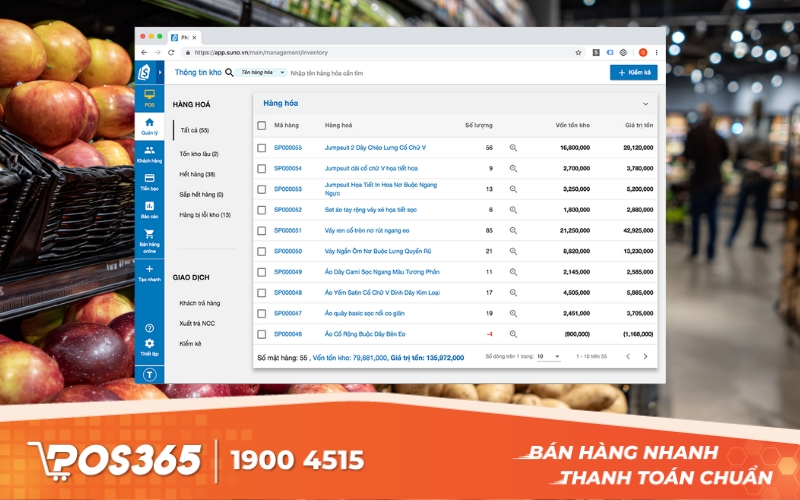Open the Tiền bạc card icon
800x500 pixels.
[149, 178]
